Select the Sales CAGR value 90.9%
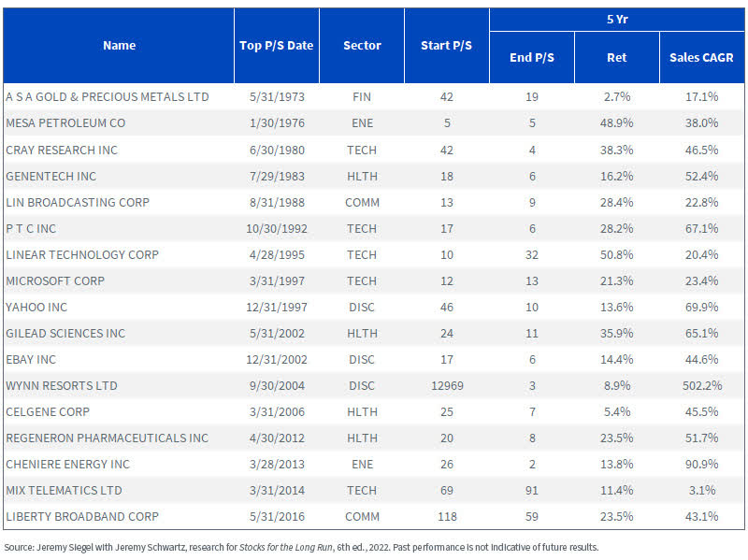 pos(702,465)
